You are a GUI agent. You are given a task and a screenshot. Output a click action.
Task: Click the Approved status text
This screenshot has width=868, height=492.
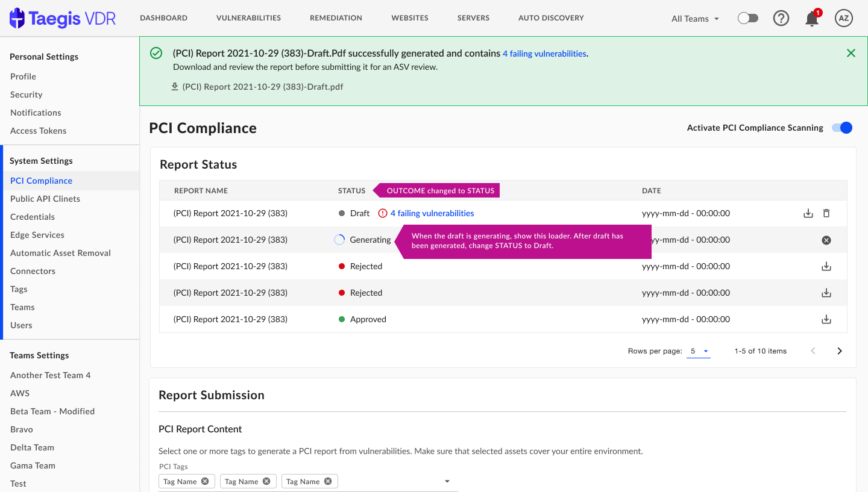(x=368, y=319)
